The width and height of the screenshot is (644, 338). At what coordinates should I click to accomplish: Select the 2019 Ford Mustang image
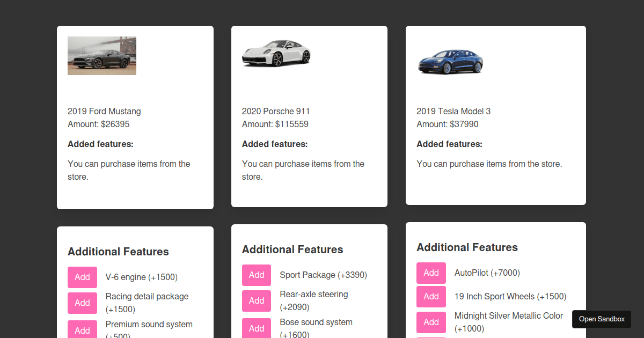point(101,55)
